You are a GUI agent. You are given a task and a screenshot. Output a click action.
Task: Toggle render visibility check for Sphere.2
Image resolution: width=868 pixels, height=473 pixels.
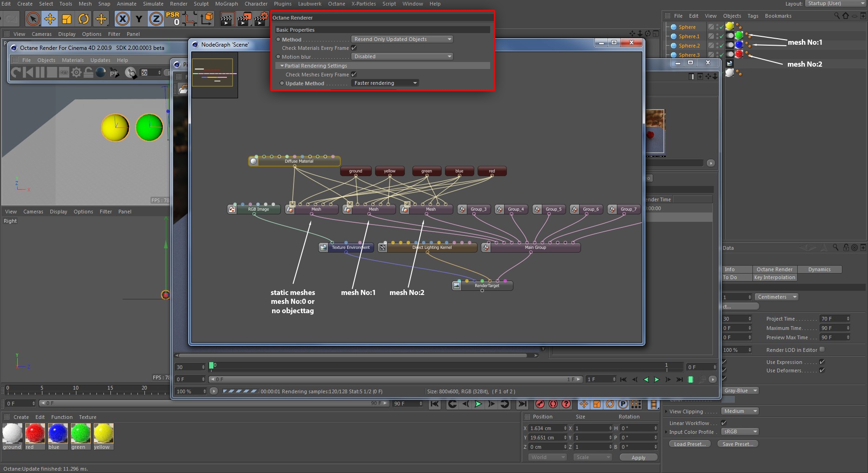(721, 46)
